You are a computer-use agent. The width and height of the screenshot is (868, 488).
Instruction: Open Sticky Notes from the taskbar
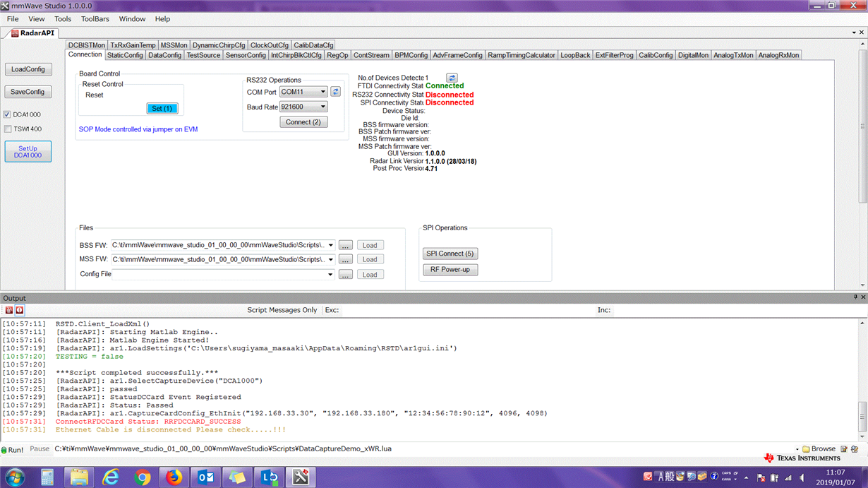pos(238,477)
